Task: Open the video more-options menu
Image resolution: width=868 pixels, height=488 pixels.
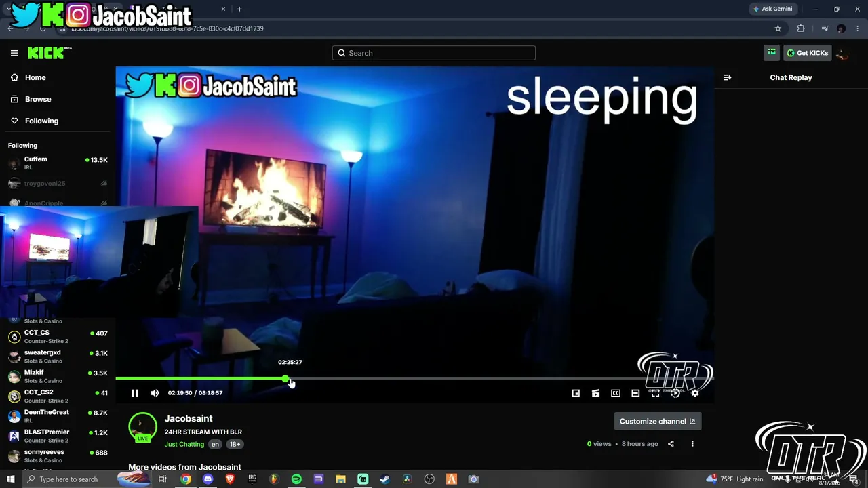Action: tap(692, 444)
